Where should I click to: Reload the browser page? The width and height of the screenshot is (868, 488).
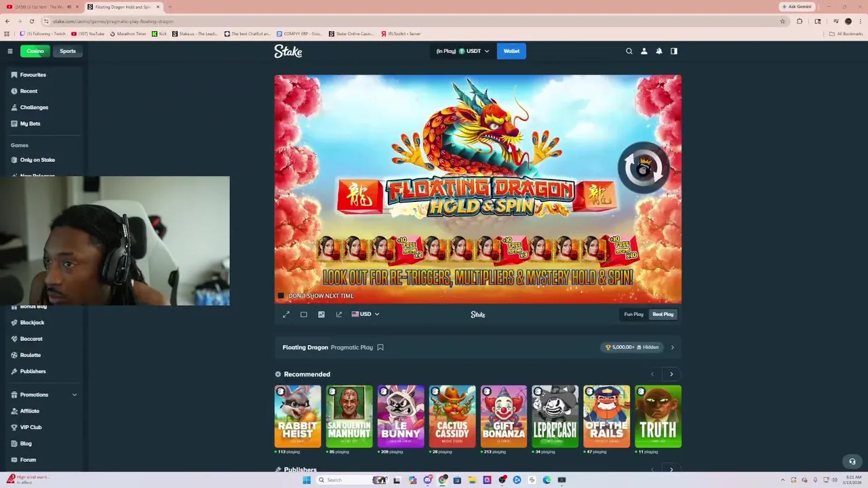pos(31,21)
